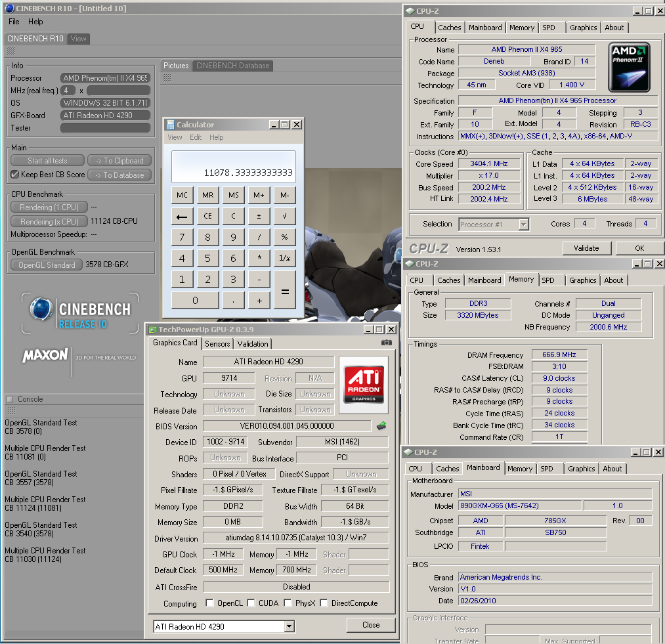Expand the Processor #1 selection dropdown

[x=523, y=225]
